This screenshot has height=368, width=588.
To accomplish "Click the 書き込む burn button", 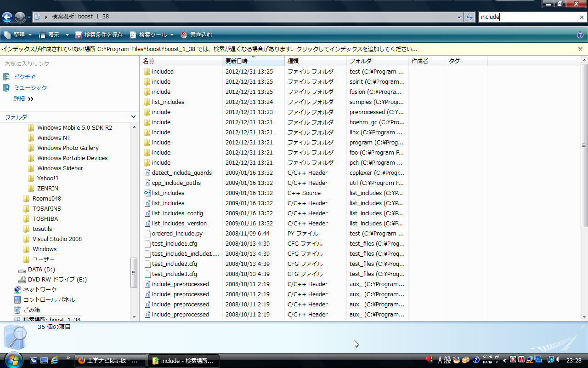I will (197, 35).
